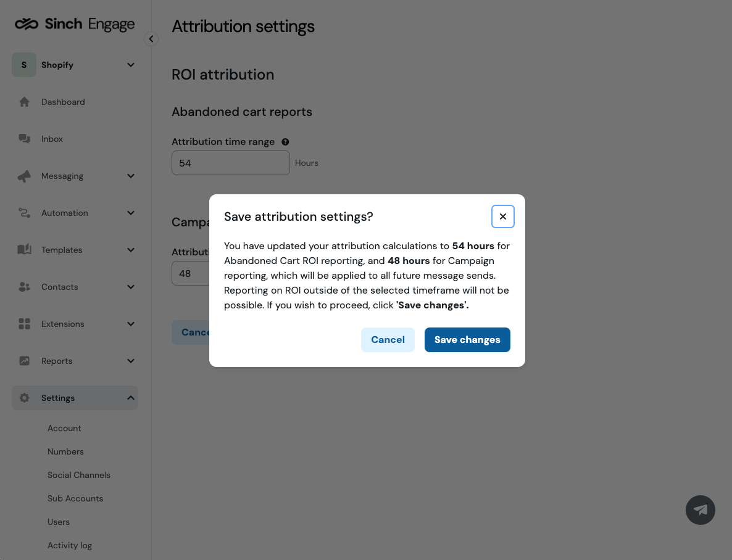Click the Dashboard home icon
Screen dimensions: 732x560
point(24,102)
